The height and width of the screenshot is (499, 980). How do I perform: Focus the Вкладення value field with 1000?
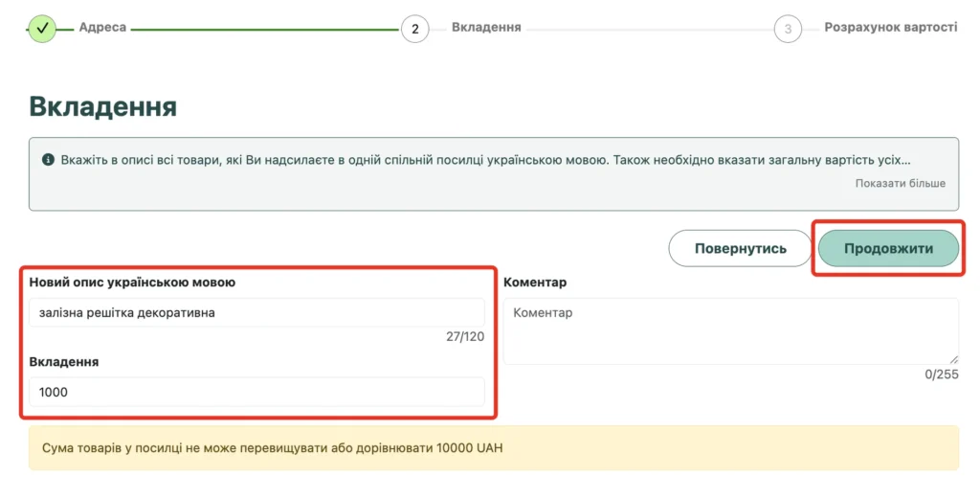point(256,392)
